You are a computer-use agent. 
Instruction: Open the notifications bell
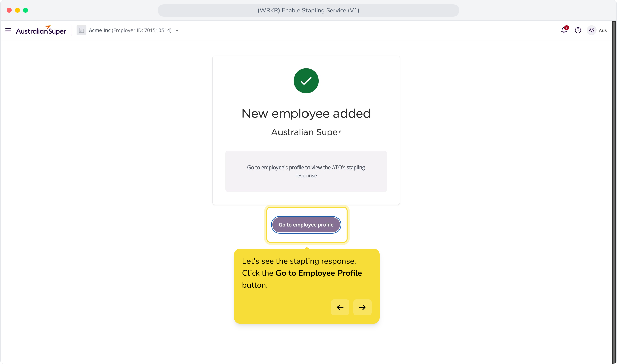point(564,30)
